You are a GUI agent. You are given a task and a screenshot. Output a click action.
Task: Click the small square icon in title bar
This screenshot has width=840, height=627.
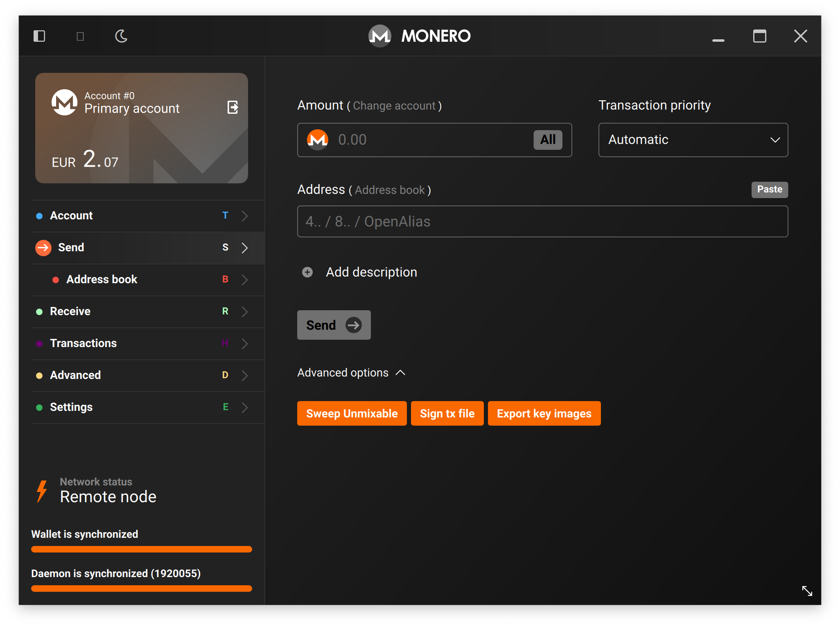click(80, 36)
